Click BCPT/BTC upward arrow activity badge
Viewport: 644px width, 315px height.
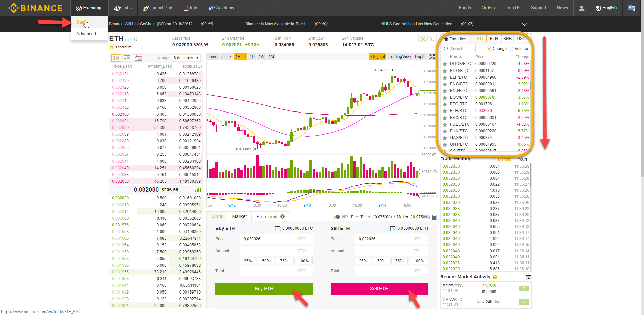pyautogui.click(x=524, y=288)
